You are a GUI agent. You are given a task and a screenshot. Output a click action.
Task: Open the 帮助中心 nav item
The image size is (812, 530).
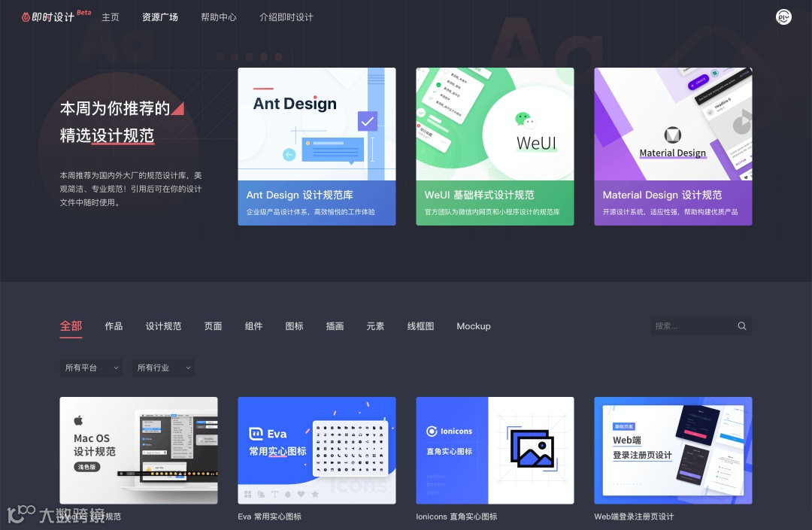[x=219, y=17]
